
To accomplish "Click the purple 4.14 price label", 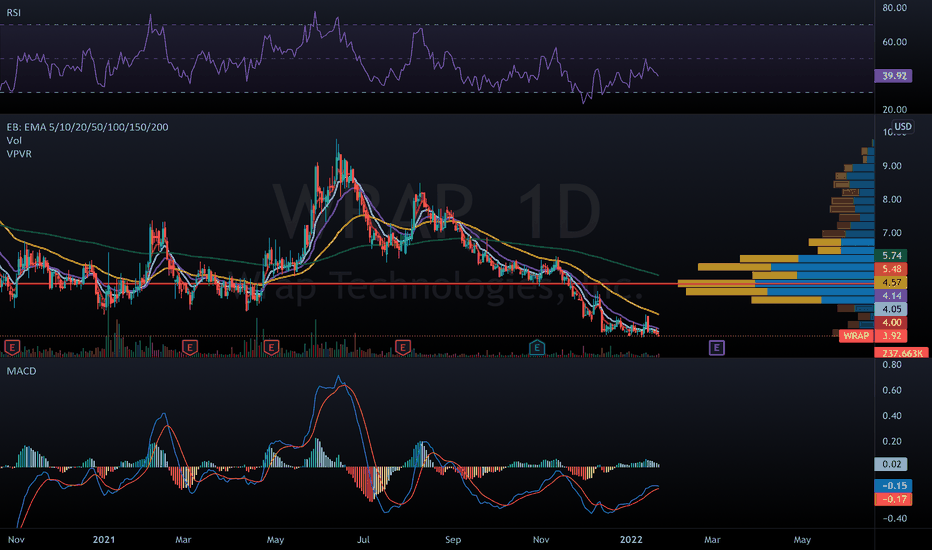I will [891, 296].
